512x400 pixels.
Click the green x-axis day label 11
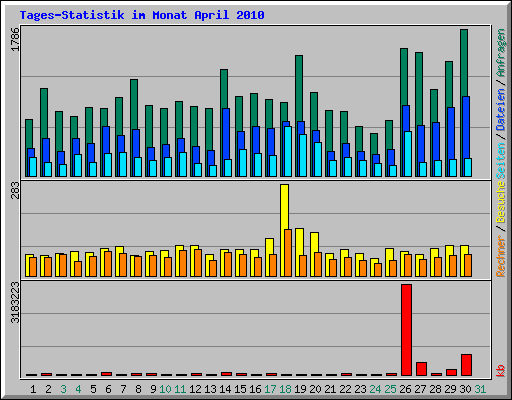click(x=180, y=389)
